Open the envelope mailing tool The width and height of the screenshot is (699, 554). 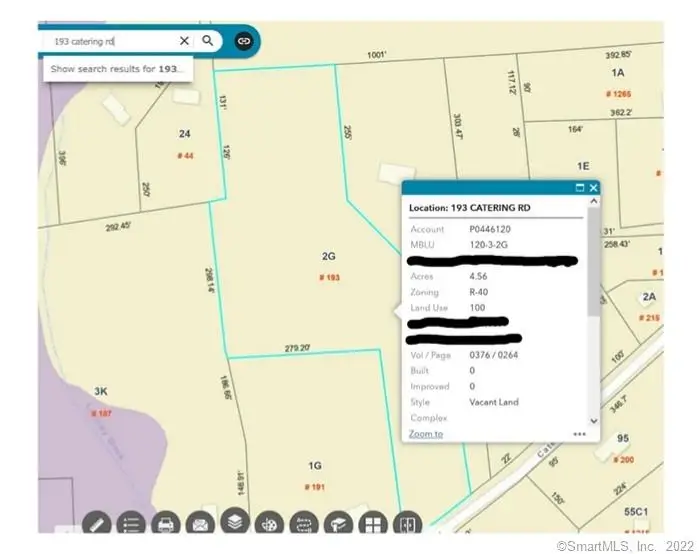click(200, 524)
